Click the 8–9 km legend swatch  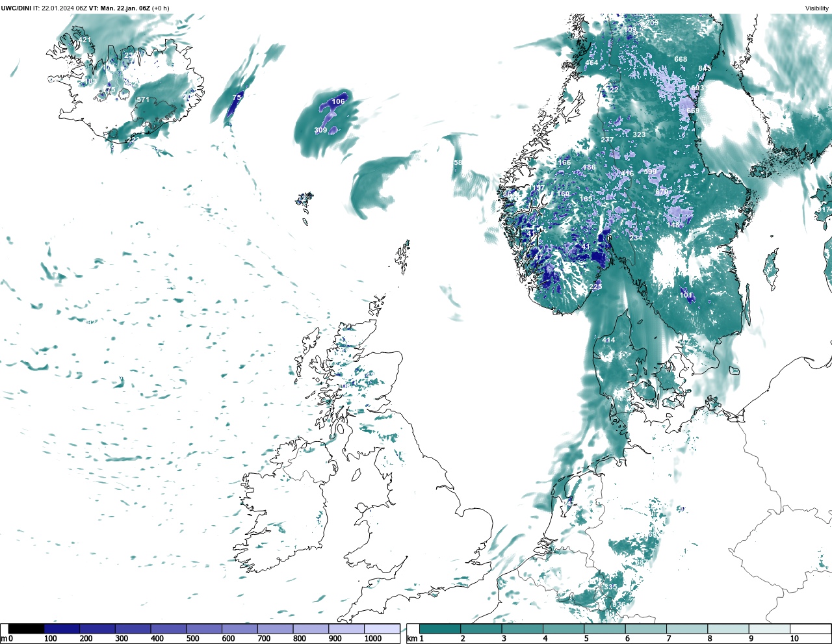(x=728, y=629)
